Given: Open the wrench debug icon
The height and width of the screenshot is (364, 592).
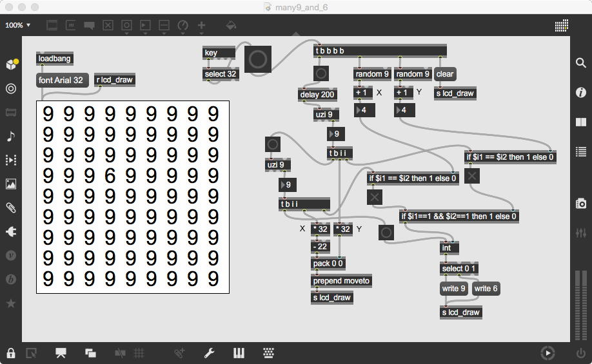Looking at the screenshot, I should pos(209,353).
